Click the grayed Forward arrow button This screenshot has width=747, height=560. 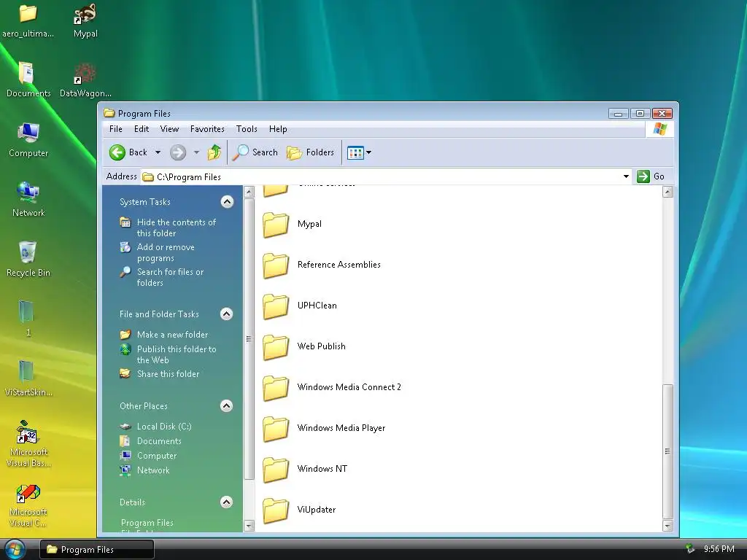pyautogui.click(x=178, y=152)
